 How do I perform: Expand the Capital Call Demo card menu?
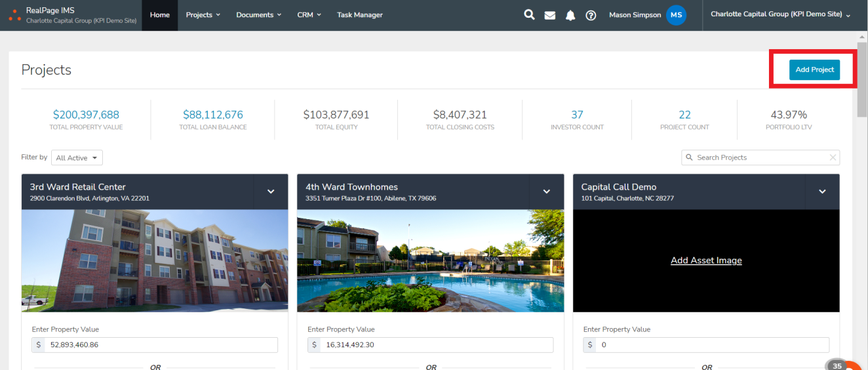[823, 192]
